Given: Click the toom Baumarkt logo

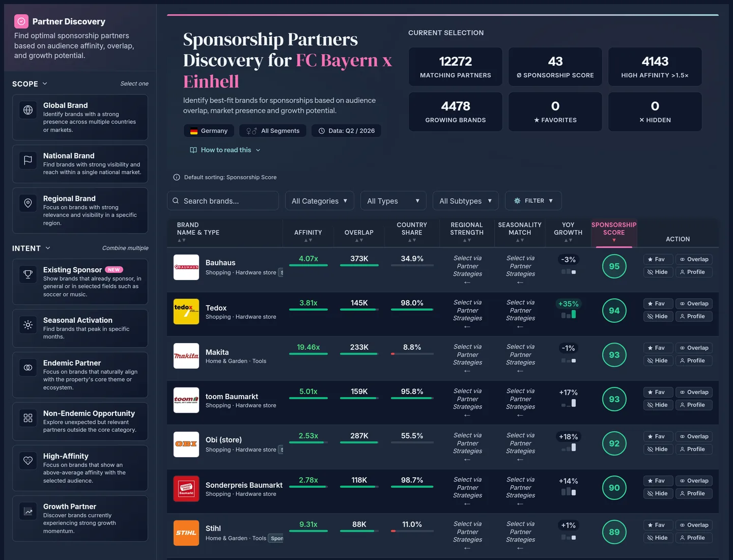Looking at the screenshot, I should pos(186,400).
